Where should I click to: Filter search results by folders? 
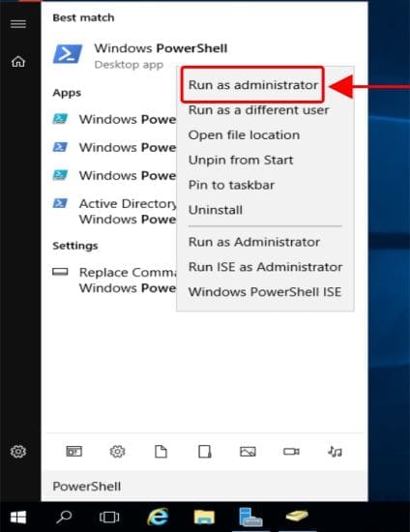[204, 452]
